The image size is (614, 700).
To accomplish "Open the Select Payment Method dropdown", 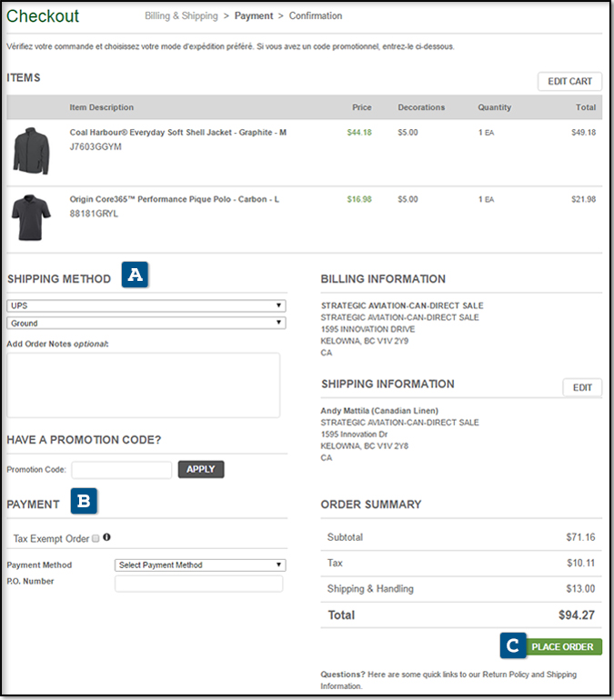I will pyautogui.click(x=200, y=565).
